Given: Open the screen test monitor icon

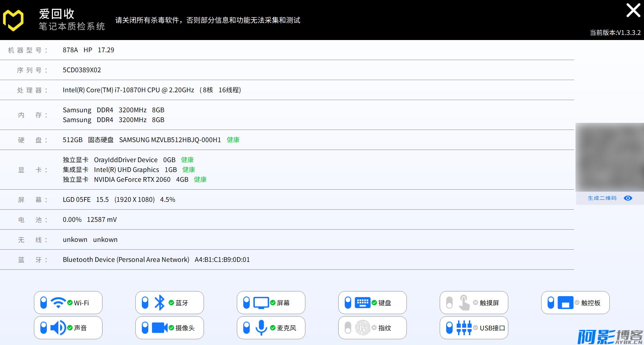Looking at the screenshot, I should (x=261, y=303).
